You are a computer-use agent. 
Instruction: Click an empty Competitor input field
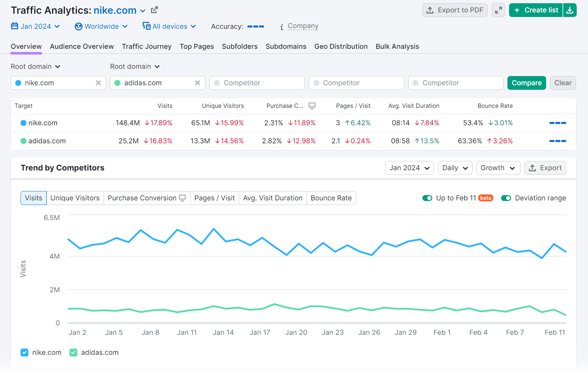click(257, 83)
